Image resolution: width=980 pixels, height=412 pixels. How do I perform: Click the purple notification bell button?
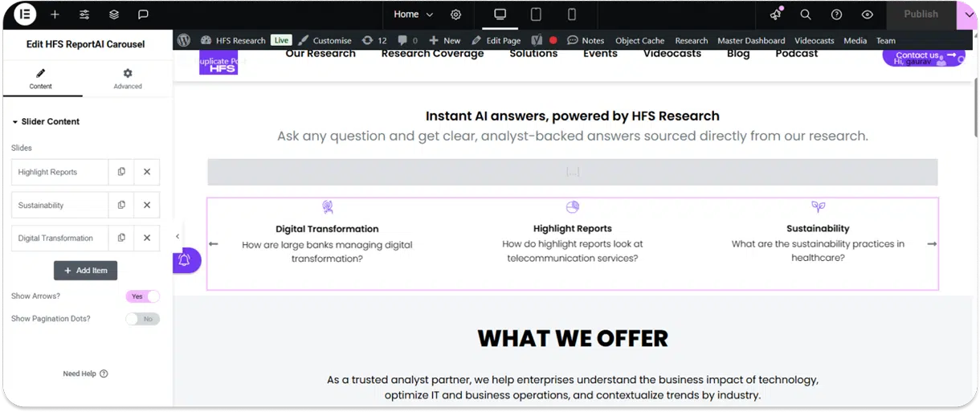[x=186, y=260]
